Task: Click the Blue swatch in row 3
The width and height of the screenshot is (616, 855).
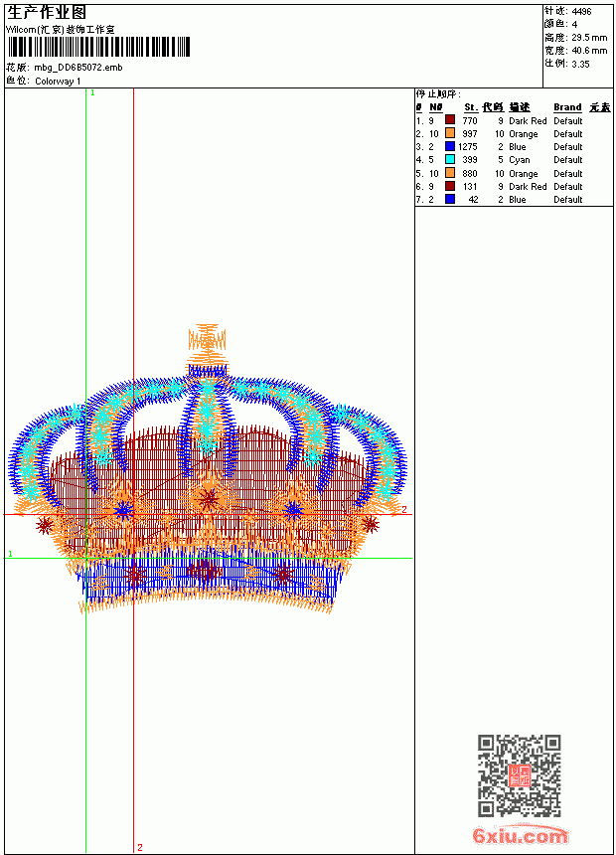Action: 450,146
